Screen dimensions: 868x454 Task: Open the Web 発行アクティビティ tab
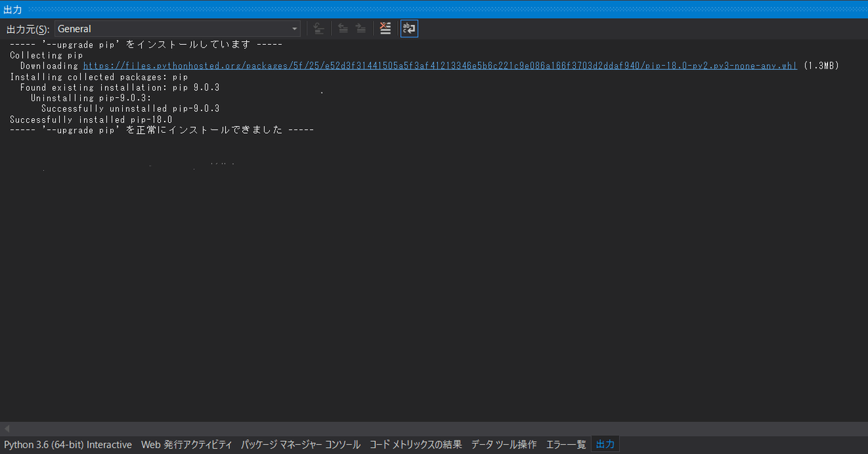[x=186, y=444]
